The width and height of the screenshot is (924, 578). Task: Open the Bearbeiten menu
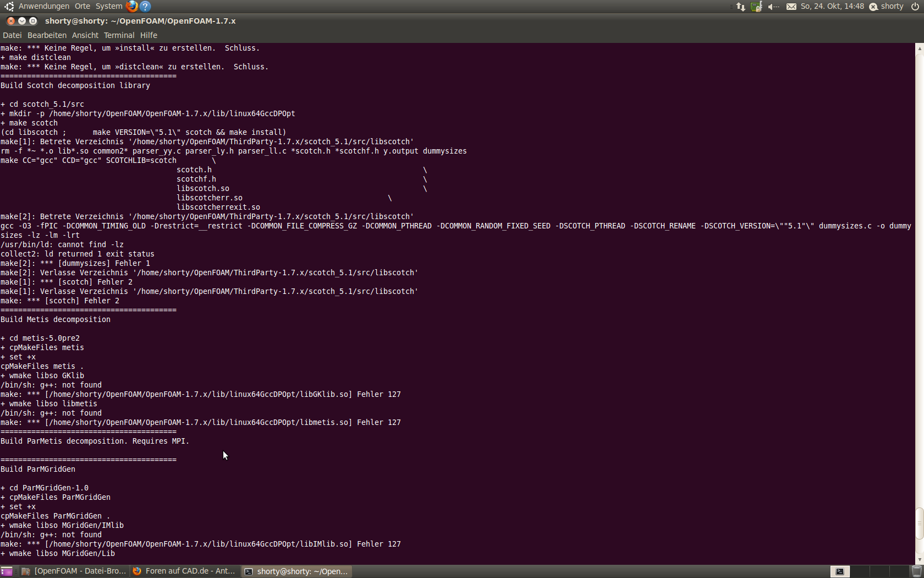(x=47, y=35)
